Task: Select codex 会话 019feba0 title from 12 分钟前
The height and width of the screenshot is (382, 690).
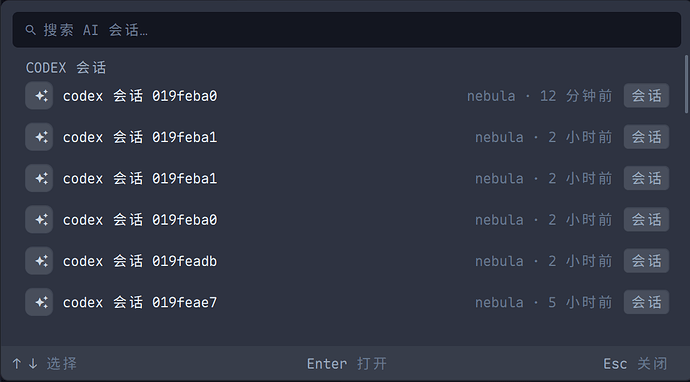Action: pos(140,96)
